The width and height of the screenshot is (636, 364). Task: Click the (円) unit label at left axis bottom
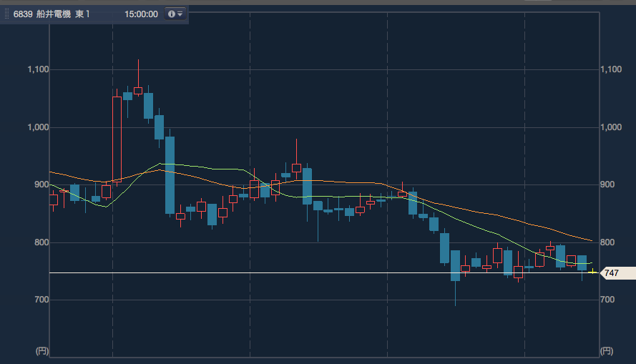[x=42, y=351]
